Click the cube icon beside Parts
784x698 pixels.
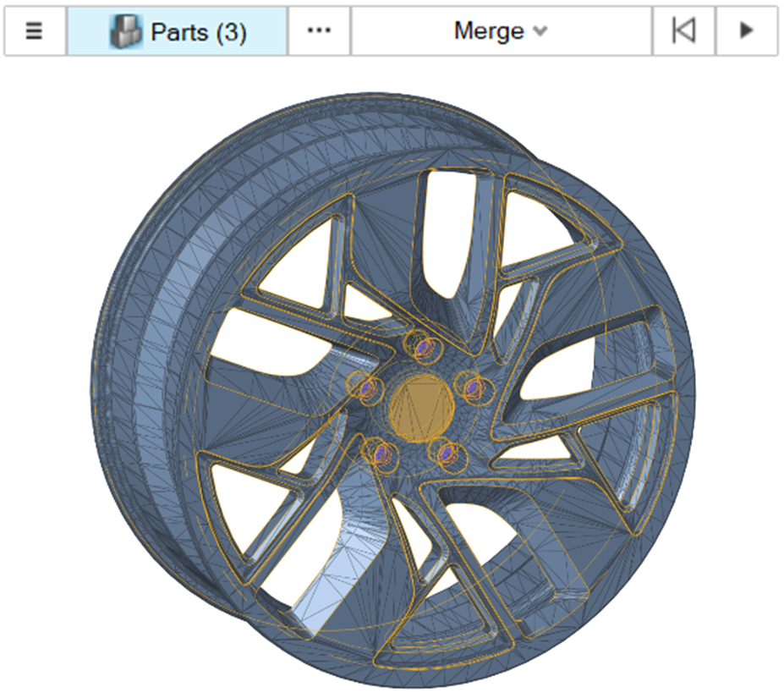click(x=126, y=31)
